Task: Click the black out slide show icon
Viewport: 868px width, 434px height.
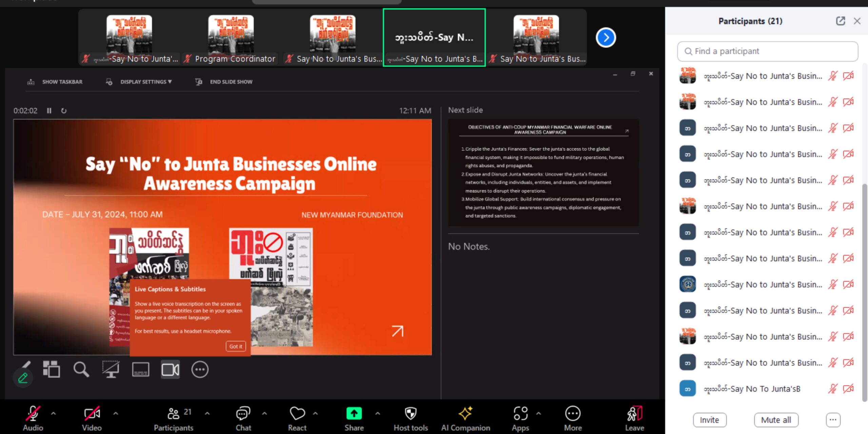Action: point(111,369)
